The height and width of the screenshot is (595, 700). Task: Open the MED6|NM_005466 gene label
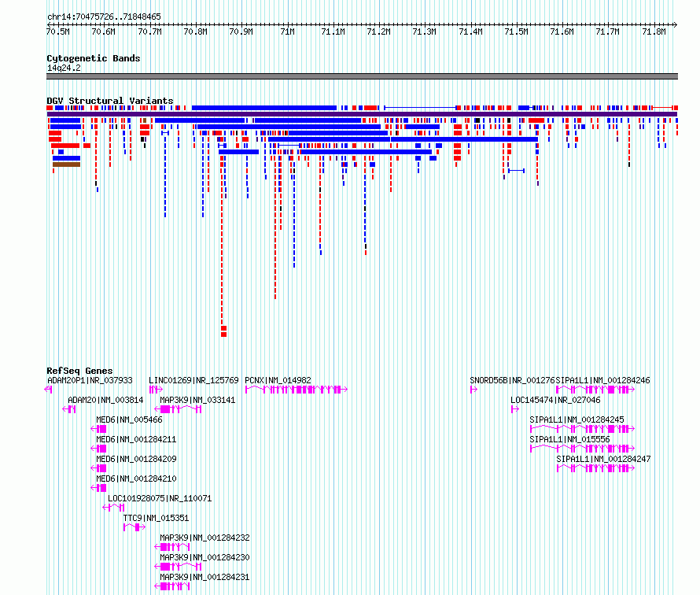(x=129, y=419)
